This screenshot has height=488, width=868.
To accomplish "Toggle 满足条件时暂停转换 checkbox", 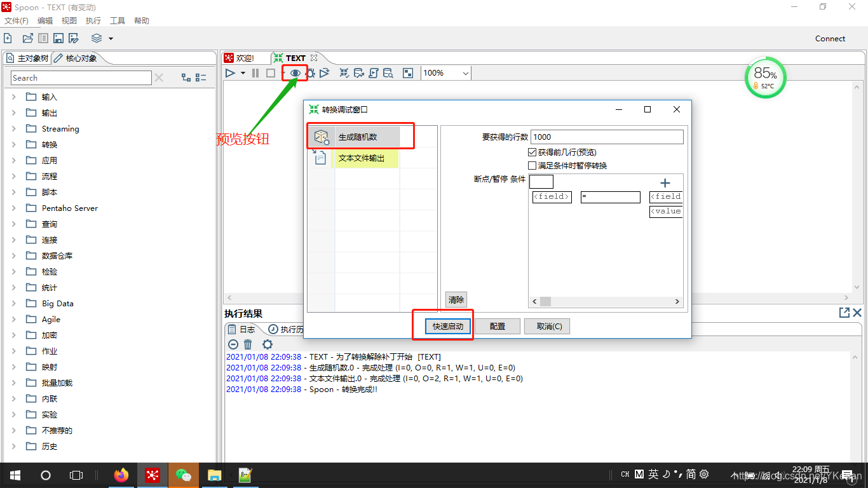I will [532, 165].
